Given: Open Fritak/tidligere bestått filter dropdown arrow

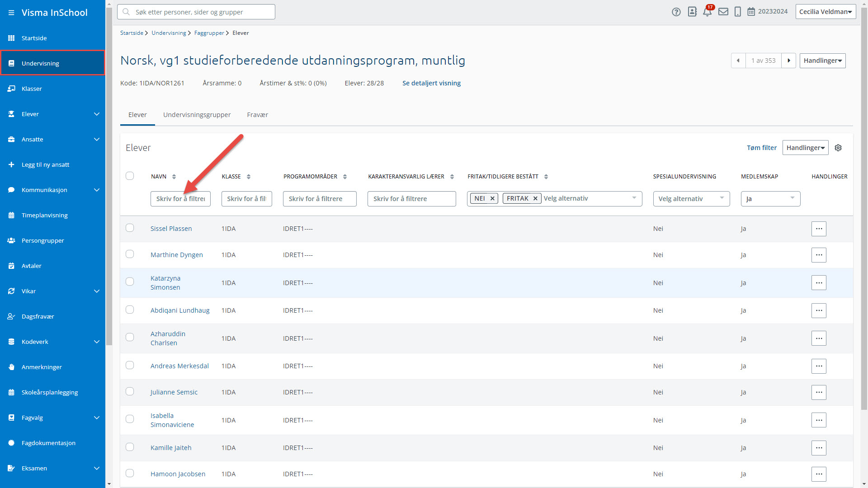Looking at the screenshot, I should click(634, 198).
